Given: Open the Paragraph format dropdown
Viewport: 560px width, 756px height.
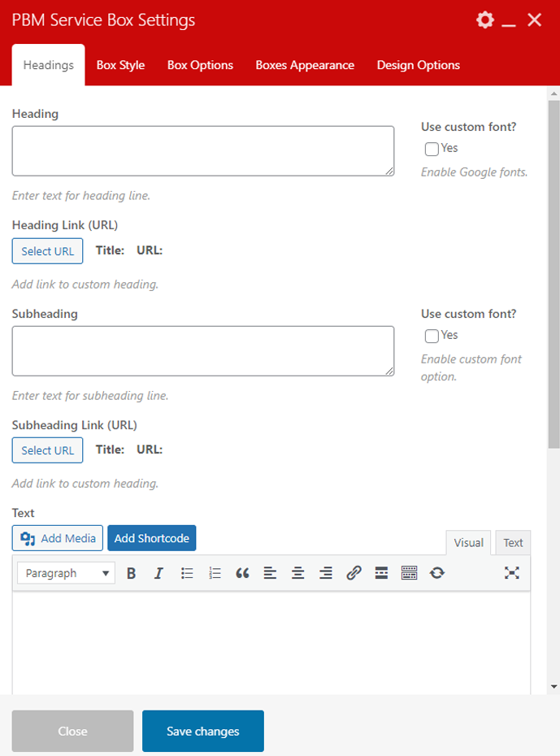Looking at the screenshot, I should click(66, 573).
